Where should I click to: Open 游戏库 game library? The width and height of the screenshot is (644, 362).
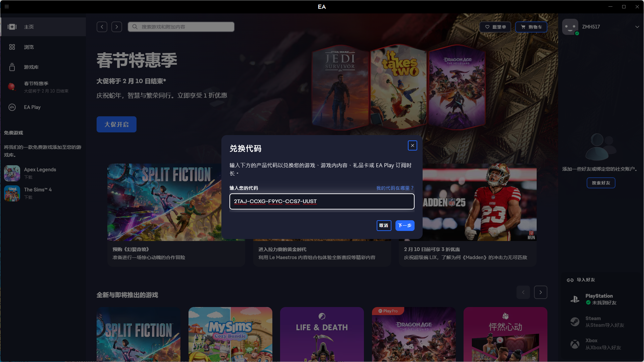click(x=43, y=67)
